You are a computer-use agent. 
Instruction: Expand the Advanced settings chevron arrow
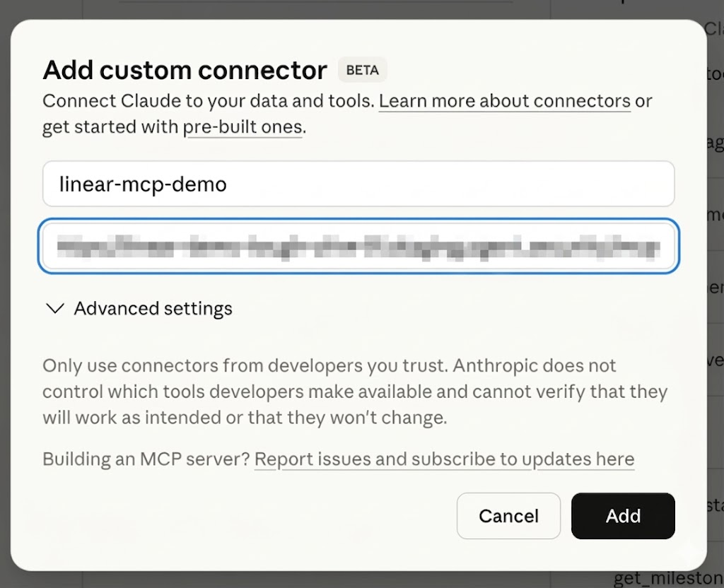tap(54, 309)
